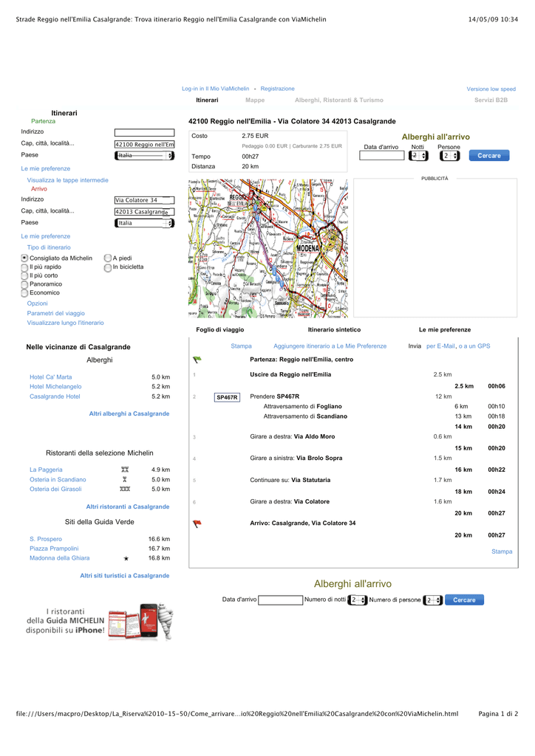The height and width of the screenshot is (756, 535).
Task: Select Economico route option
Action: (x=24, y=293)
